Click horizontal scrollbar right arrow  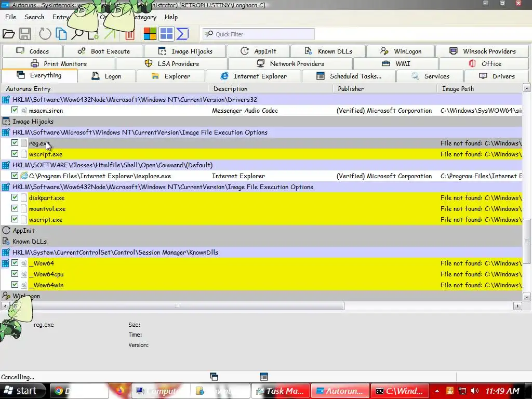pyautogui.click(x=517, y=306)
